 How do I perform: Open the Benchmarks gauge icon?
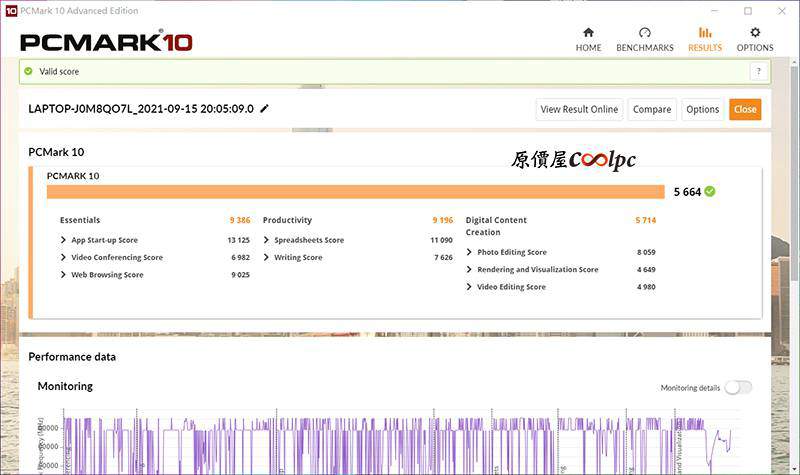pos(644,33)
